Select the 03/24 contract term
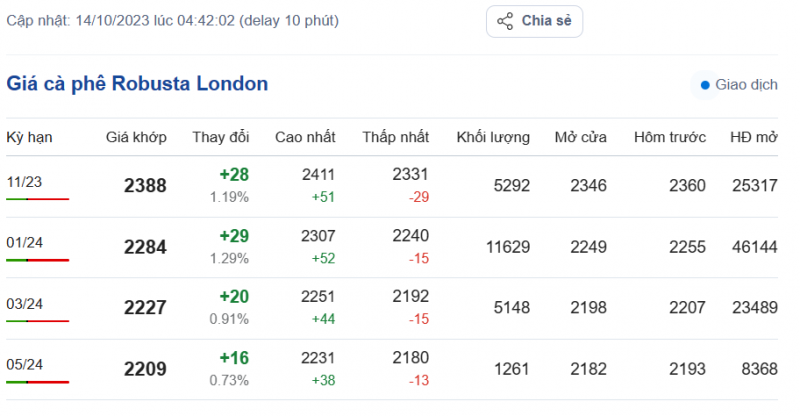Screen dimensions: 800x416 click(24, 304)
